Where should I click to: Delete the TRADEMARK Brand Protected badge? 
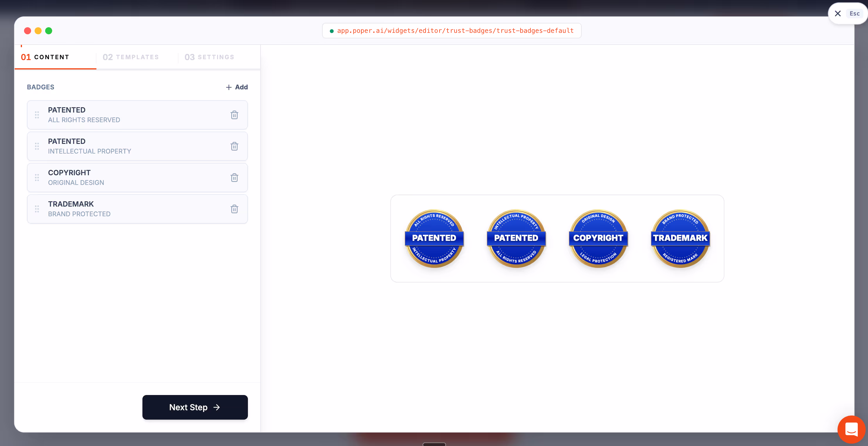234,209
